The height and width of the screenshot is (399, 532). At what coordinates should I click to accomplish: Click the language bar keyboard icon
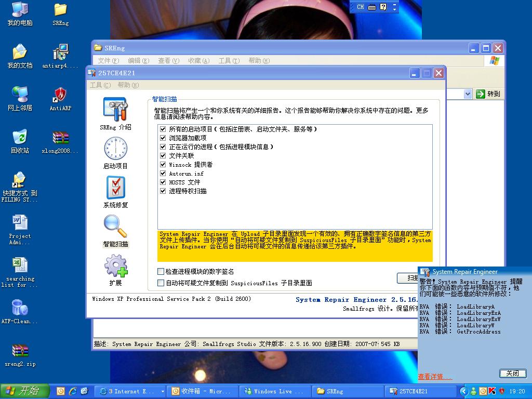tap(372, 7)
